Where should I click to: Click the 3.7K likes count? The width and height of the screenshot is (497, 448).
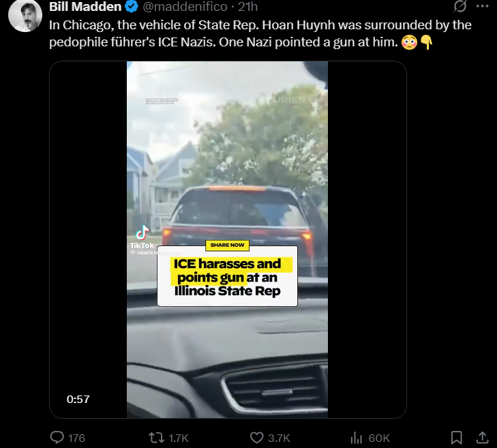click(279, 438)
